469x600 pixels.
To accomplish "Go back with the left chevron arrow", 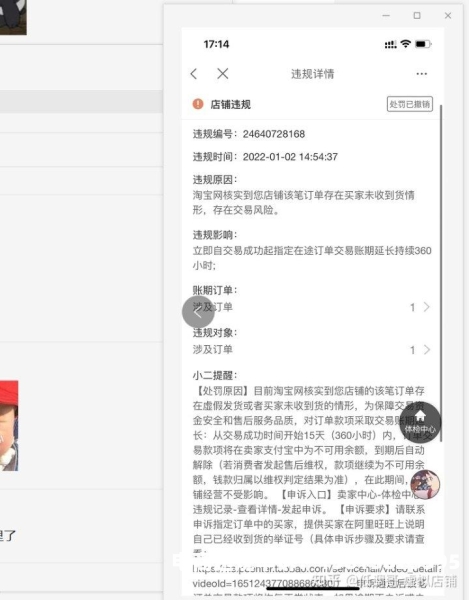I will pos(194,74).
